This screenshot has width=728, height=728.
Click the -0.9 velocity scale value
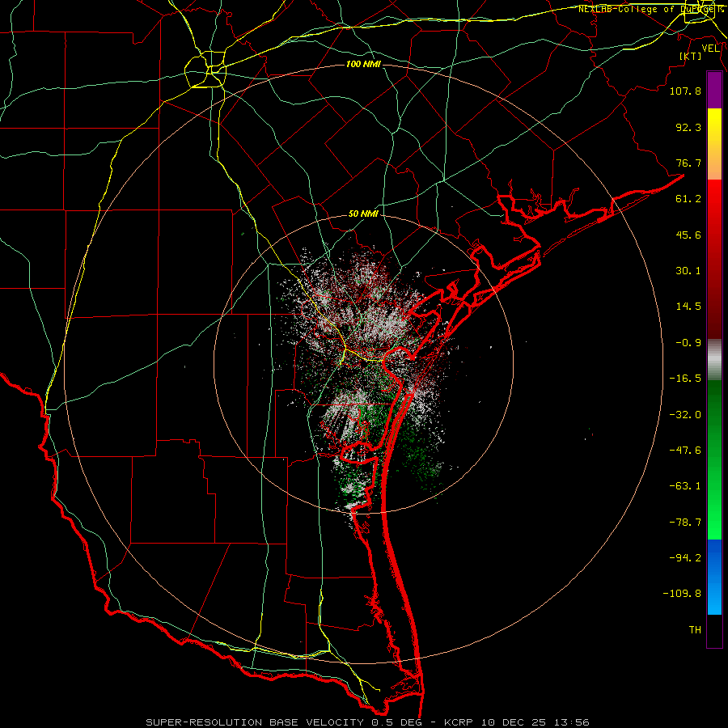point(688,343)
